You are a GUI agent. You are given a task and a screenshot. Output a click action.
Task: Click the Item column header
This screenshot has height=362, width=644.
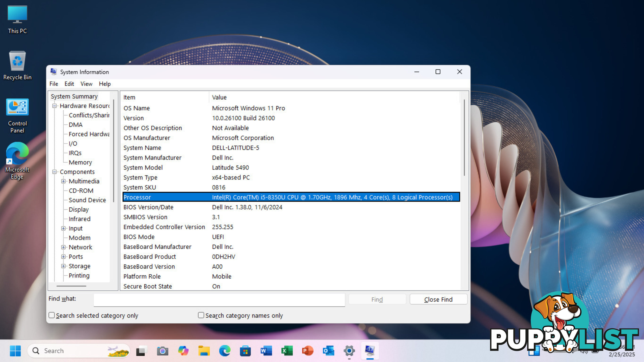click(165, 97)
